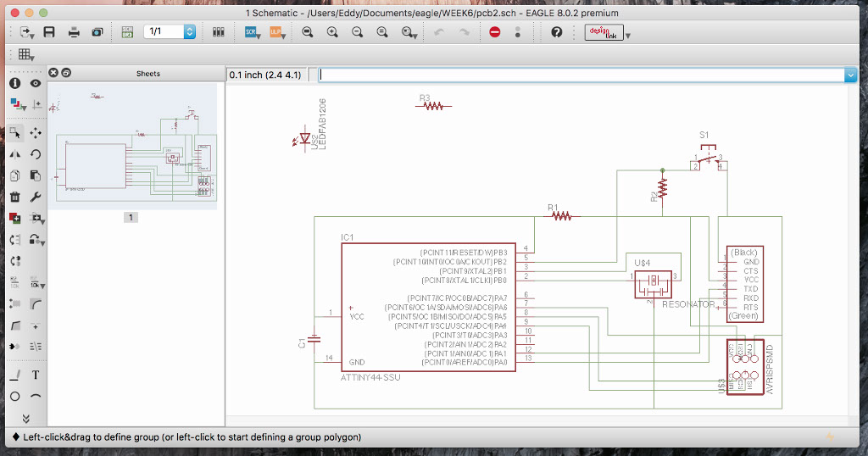The width and height of the screenshot is (868, 456).
Task: Click the Print icon
Action: (x=74, y=32)
